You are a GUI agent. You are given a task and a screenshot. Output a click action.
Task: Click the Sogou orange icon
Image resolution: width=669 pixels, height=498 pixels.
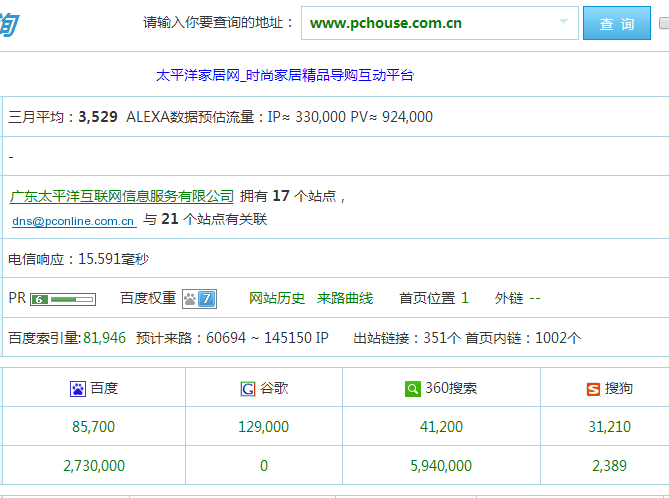594,388
